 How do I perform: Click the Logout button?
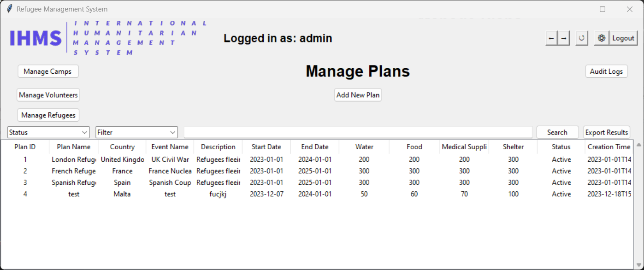click(623, 38)
